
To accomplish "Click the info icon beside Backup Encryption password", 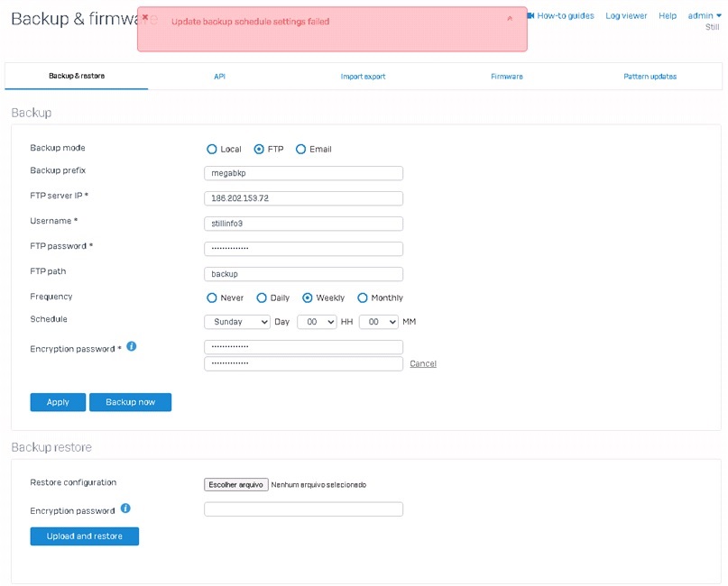I will [x=132, y=346].
